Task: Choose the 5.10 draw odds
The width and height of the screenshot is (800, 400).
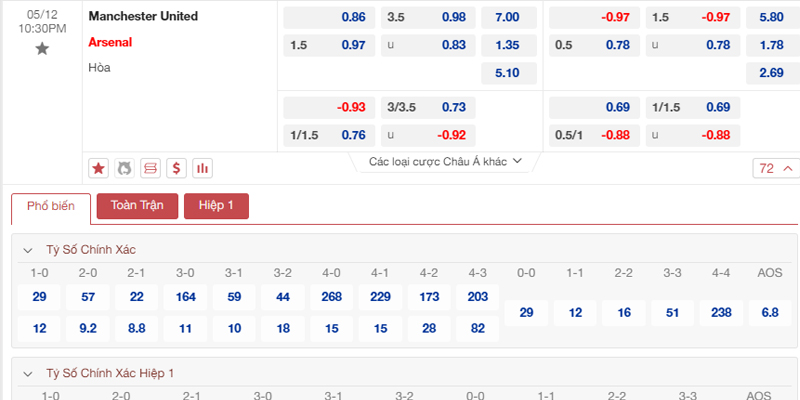Action: tap(509, 73)
